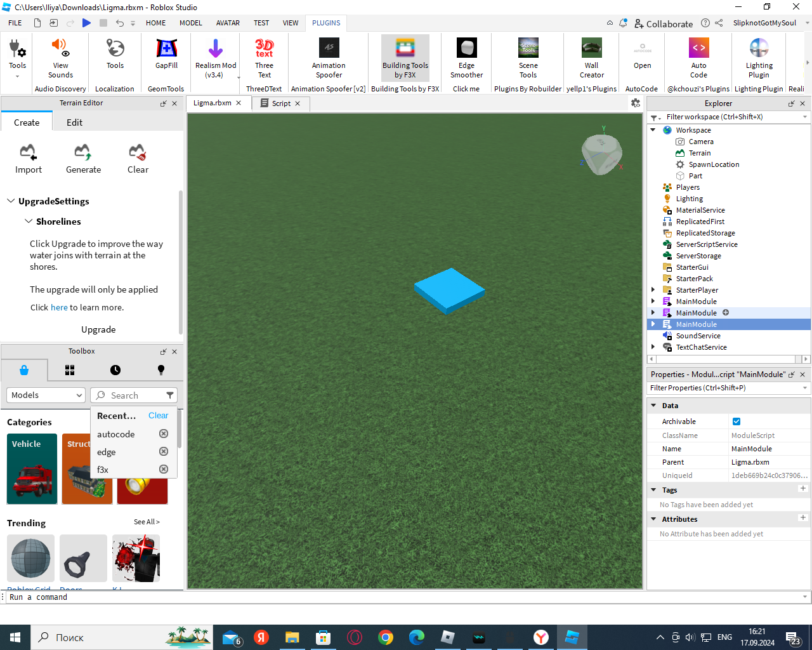Switch to the AVATAR ribbon tab
This screenshot has width=812, height=650.
(x=228, y=23)
